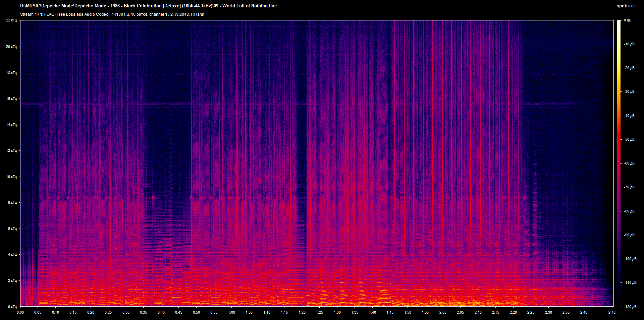Click the FLAC file path title text
Screen dimensions: 644x320
click(148, 6)
